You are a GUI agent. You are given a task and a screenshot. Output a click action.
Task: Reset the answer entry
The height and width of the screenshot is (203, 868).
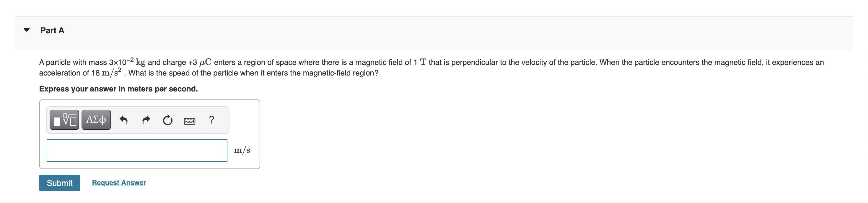tap(168, 120)
